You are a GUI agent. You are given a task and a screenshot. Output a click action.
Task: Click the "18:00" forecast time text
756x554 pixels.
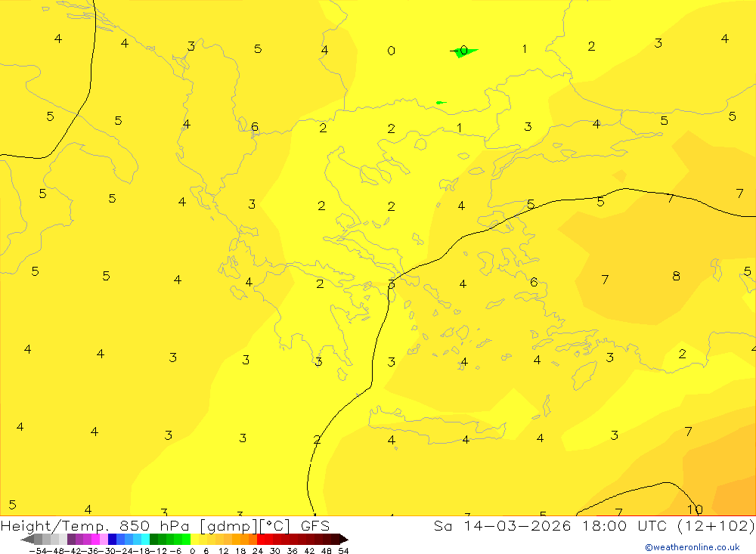pos(604,525)
